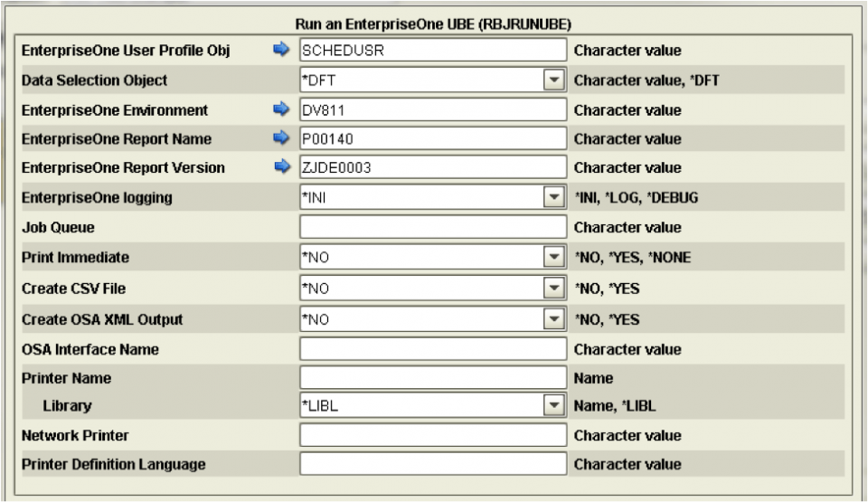This screenshot has width=868, height=502.
Task: Open the Data Selection Object dropdown arrow
Action: coord(553,80)
